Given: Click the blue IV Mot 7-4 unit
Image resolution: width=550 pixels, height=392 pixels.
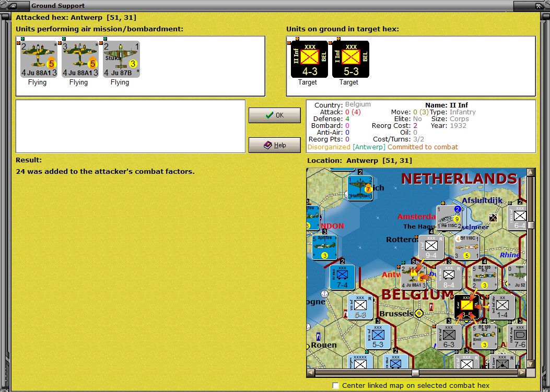Looking at the screenshot, I should (x=342, y=277).
